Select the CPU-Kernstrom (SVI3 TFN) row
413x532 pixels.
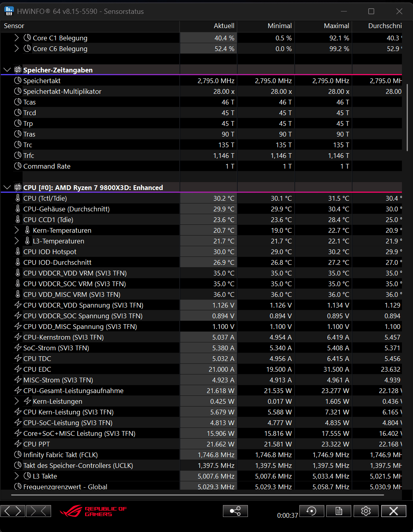201,337
